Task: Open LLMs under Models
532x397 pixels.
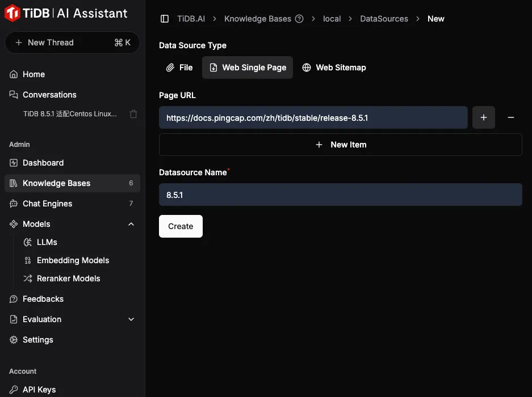Action: click(47, 242)
